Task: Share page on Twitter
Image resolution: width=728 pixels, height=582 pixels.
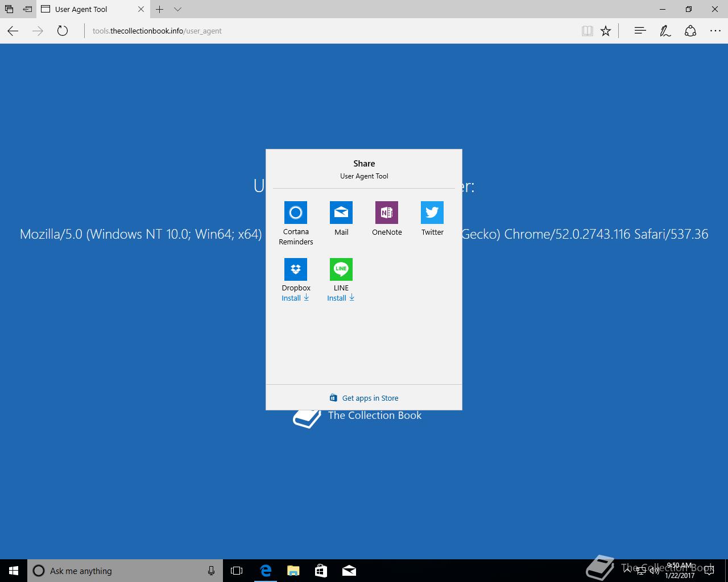Action: pyautogui.click(x=432, y=213)
